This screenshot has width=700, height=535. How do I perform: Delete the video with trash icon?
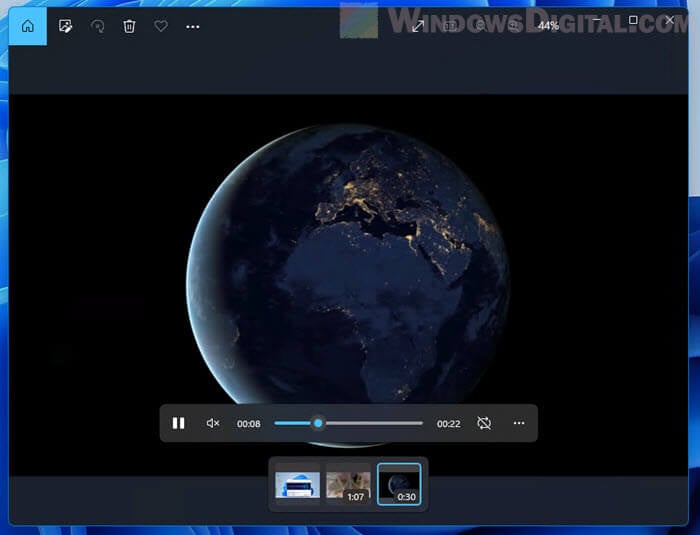tap(129, 26)
